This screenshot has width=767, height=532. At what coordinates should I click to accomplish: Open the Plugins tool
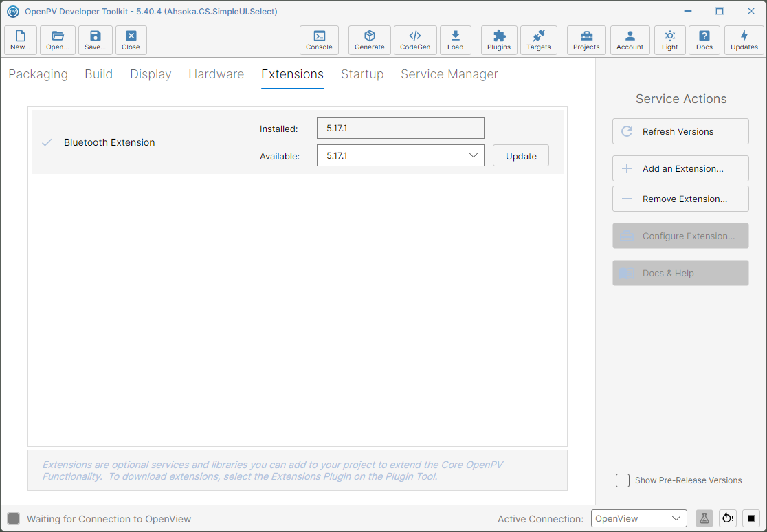click(x=499, y=40)
